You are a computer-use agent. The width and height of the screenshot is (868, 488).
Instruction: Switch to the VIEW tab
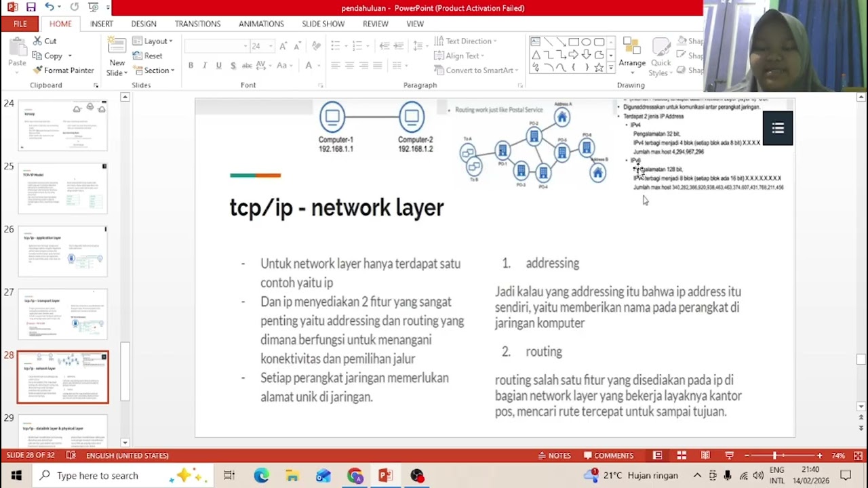tap(415, 24)
